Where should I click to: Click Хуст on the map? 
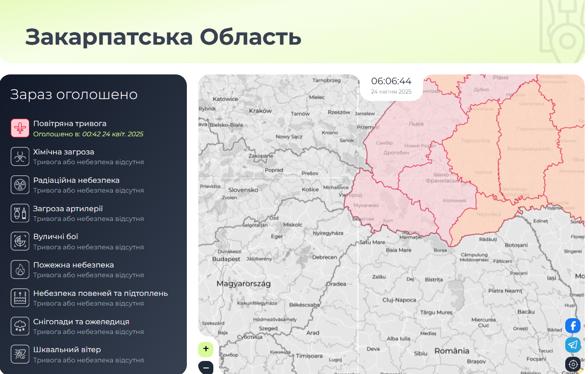point(388,220)
